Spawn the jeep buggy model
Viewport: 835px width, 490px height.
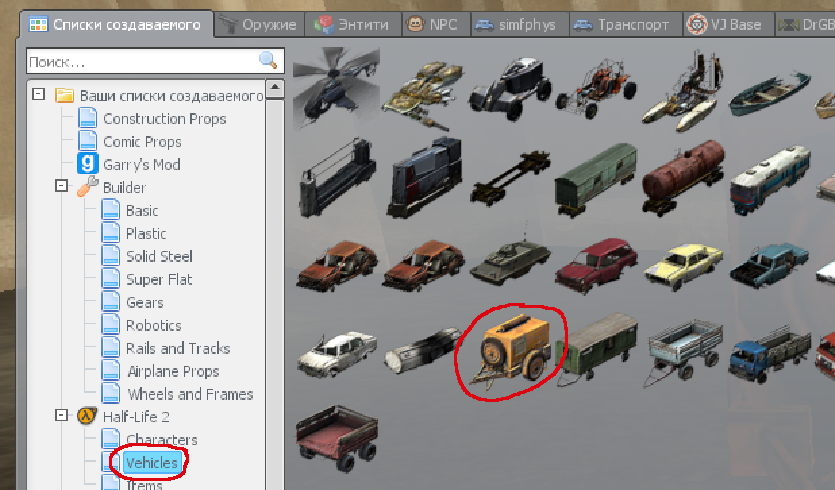pyautogui.click(x=510, y=88)
